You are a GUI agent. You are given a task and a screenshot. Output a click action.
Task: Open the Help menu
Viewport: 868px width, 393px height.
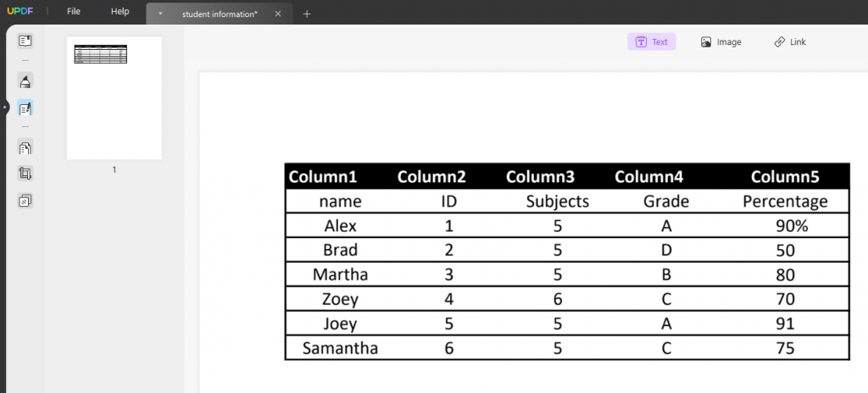120,11
